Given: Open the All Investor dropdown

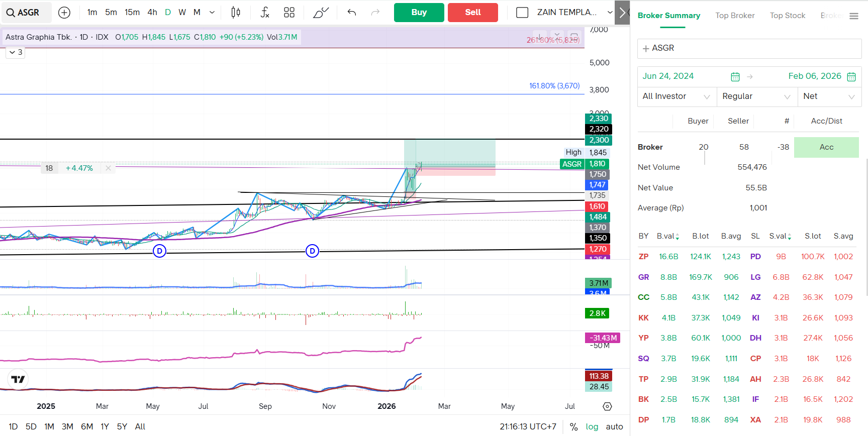Looking at the screenshot, I should 677,96.
